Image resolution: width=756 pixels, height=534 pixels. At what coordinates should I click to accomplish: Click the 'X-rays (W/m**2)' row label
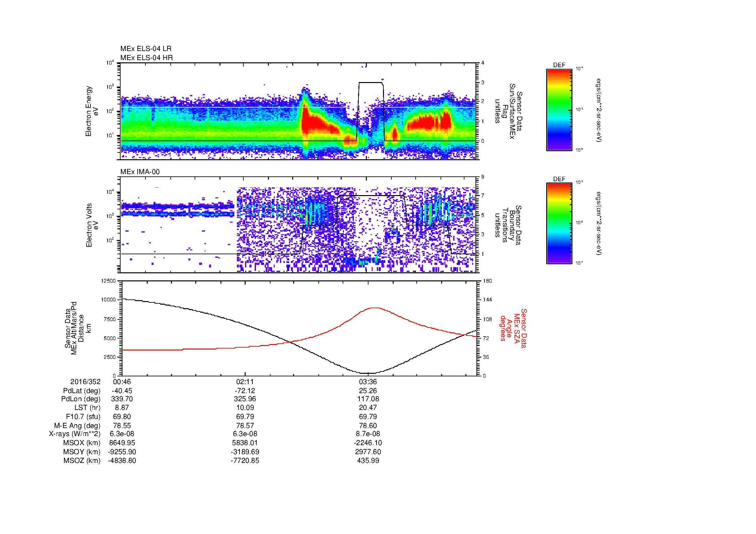coord(74,434)
